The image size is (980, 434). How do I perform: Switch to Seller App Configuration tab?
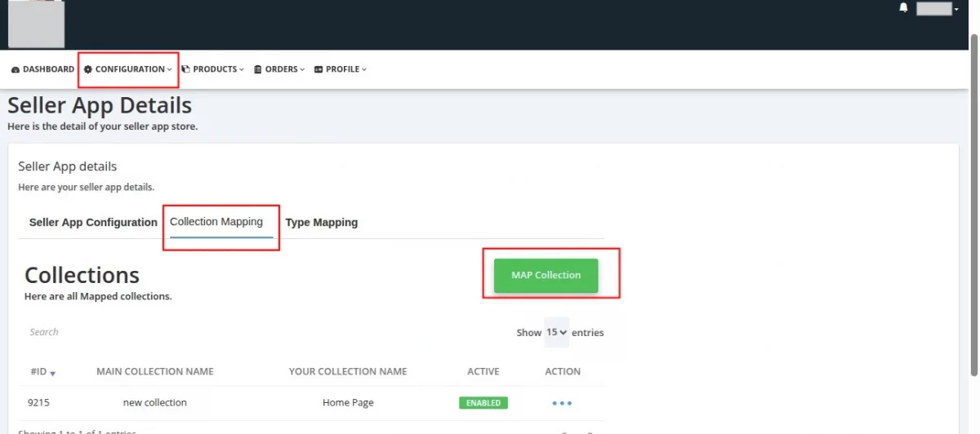(93, 222)
